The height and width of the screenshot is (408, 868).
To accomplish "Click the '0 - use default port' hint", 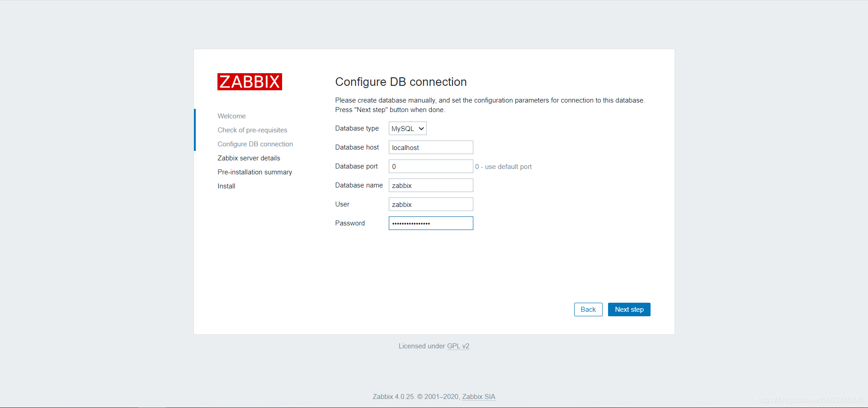I will click(x=503, y=167).
